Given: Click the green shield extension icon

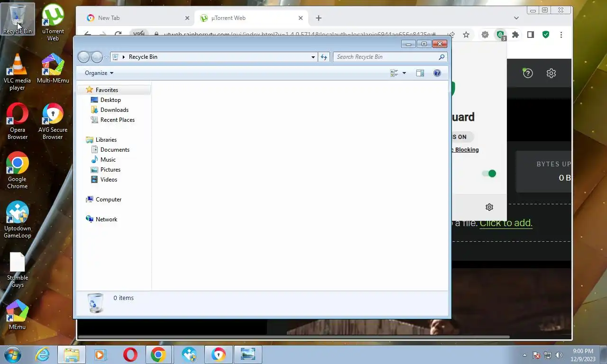Looking at the screenshot, I should tap(546, 35).
